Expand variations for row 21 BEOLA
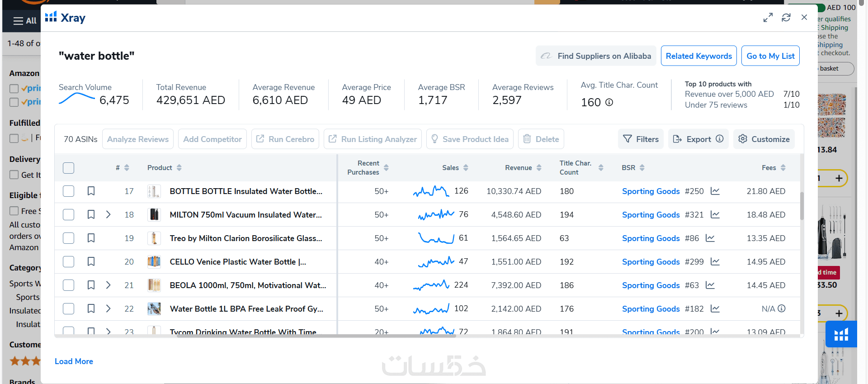Image resolution: width=868 pixels, height=384 pixels. point(108,285)
